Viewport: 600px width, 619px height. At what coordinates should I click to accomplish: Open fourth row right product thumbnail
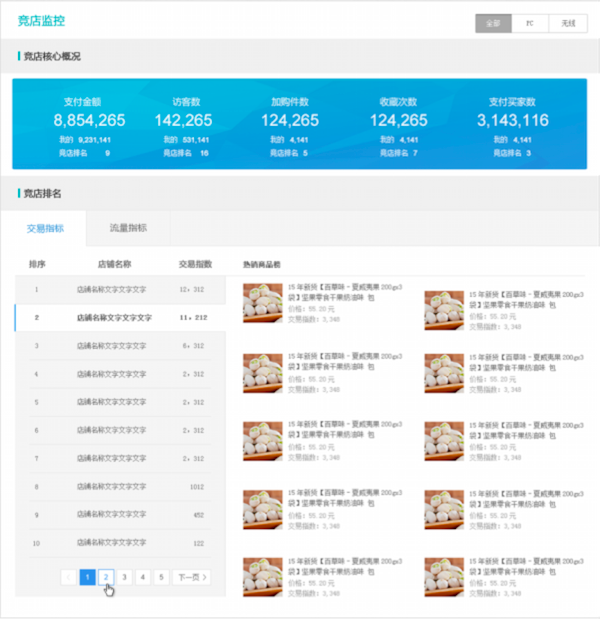[444, 510]
